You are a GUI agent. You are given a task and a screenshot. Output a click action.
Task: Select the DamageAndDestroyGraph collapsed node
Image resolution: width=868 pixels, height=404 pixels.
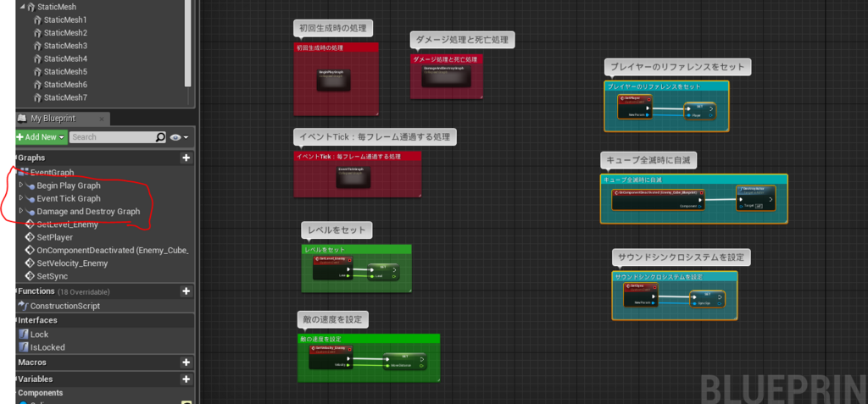coord(446,76)
